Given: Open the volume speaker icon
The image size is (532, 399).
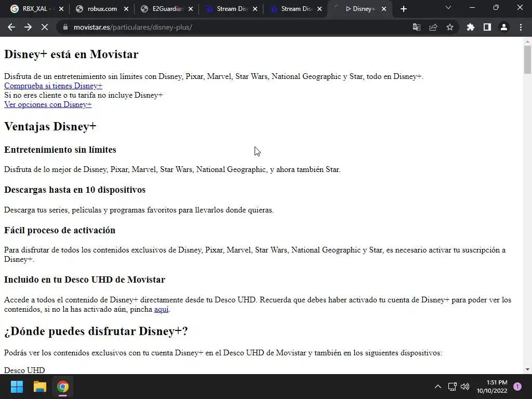Looking at the screenshot, I should click(x=465, y=387).
